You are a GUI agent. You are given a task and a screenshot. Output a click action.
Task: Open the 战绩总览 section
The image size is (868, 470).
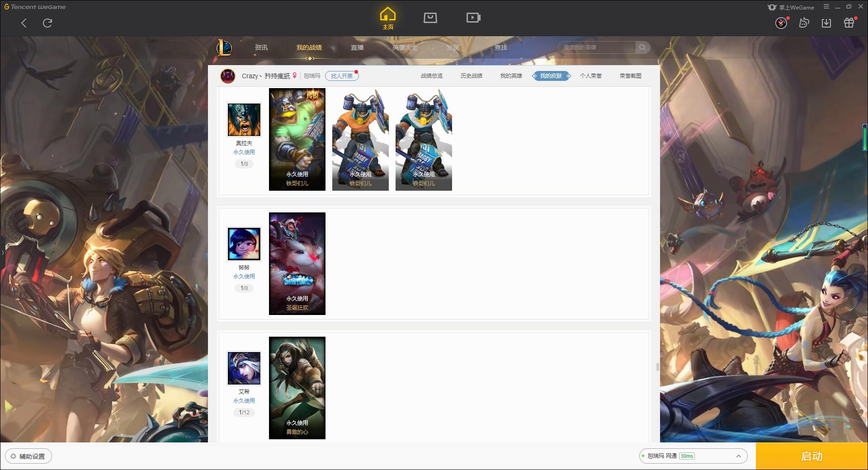432,76
